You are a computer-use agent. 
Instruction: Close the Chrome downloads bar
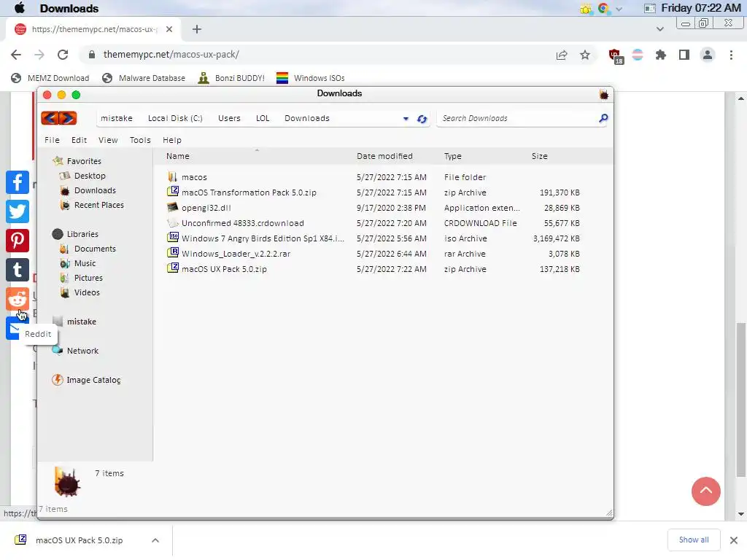pos(734,540)
